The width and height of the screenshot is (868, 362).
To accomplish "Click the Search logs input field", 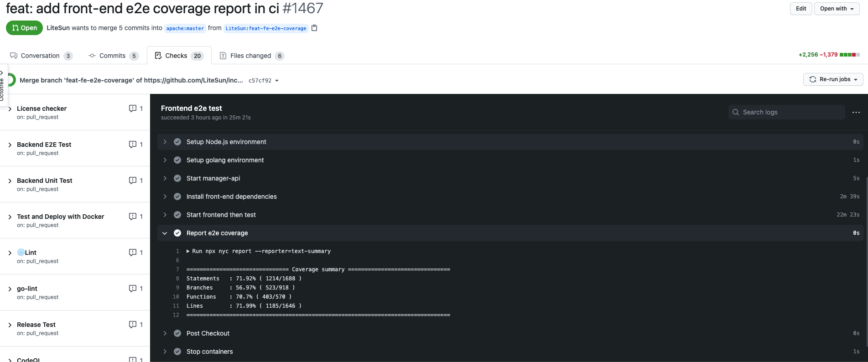I will [x=787, y=112].
